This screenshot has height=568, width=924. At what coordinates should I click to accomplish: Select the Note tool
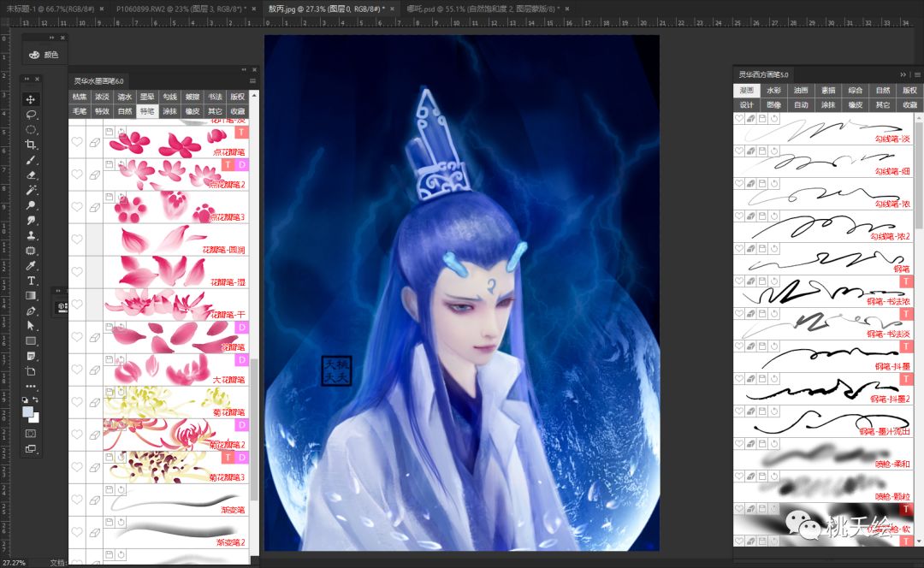(32, 357)
